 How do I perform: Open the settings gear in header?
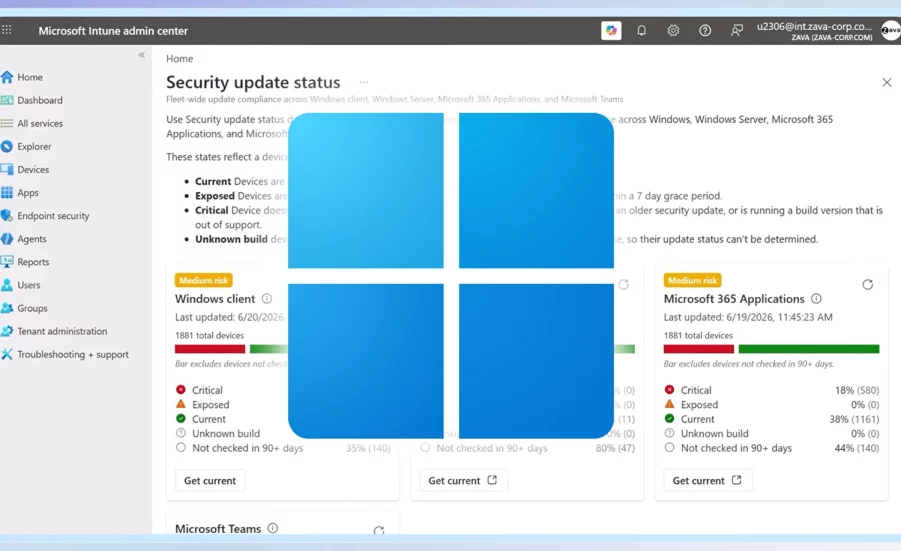click(673, 30)
